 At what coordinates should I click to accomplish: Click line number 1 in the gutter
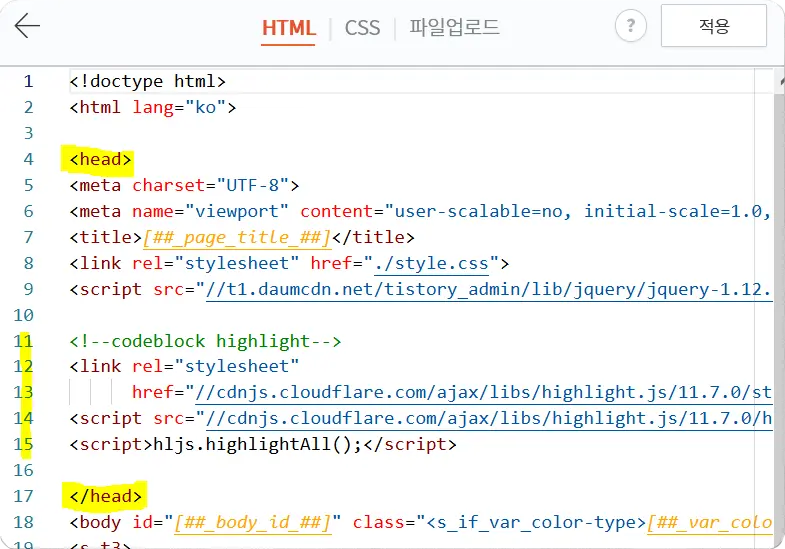click(x=28, y=81)
